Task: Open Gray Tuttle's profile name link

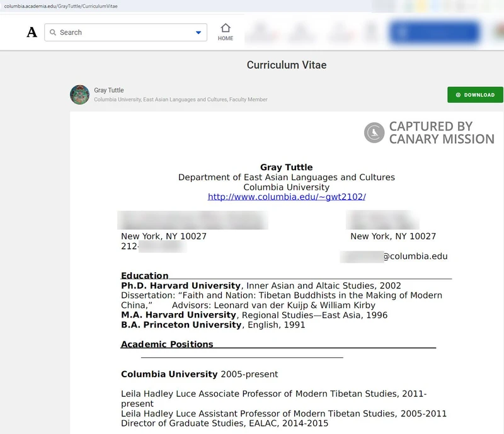Action: pos(108,90)
